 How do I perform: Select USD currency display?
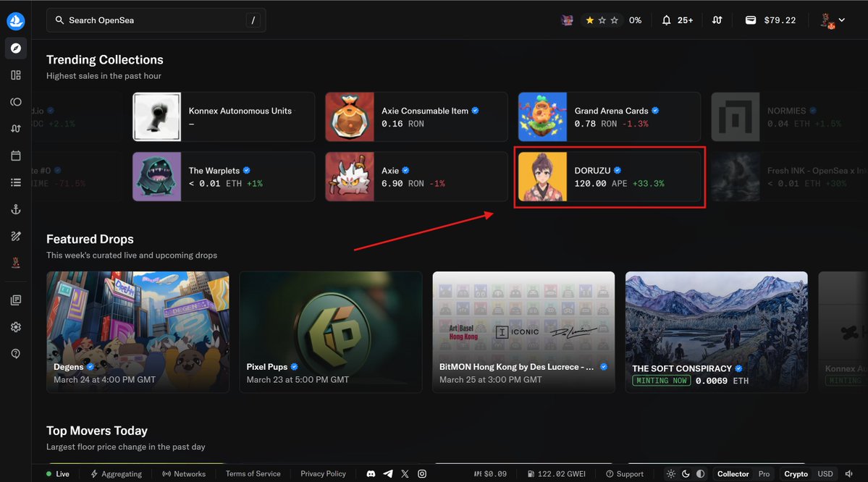(x=825, y=474)
